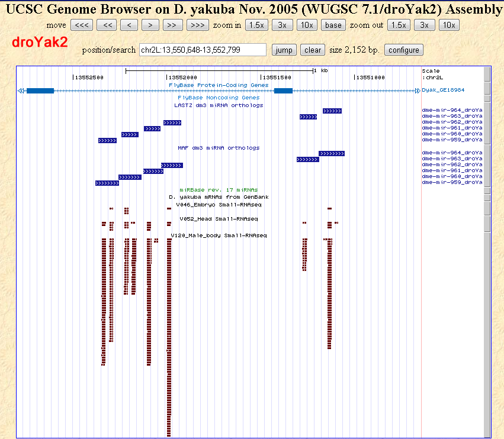The height and width of the screenshot is (439, 504).
Task: Click the "<<<" move far left button
Action: click(x=82, y=25)
